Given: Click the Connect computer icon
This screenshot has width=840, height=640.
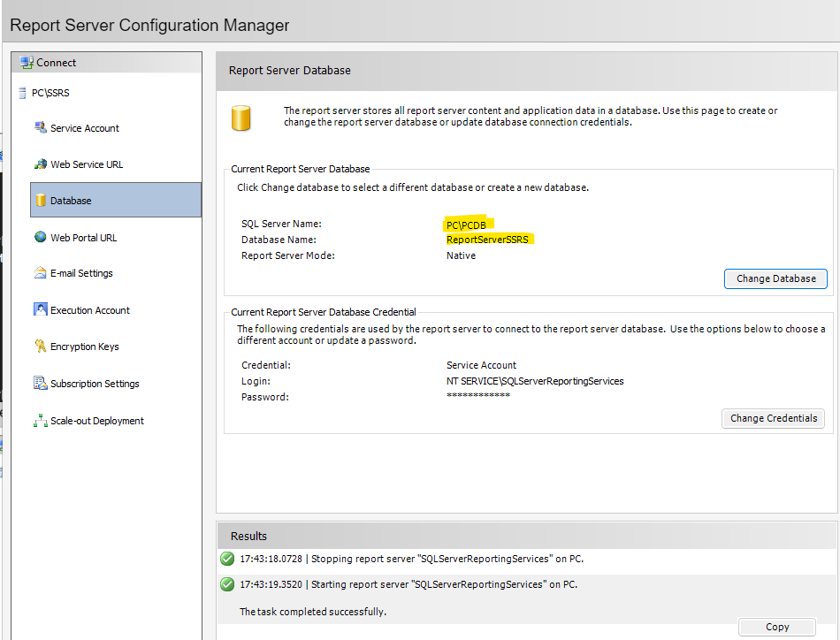Looking at the screenshot, I should coord(27,63).
